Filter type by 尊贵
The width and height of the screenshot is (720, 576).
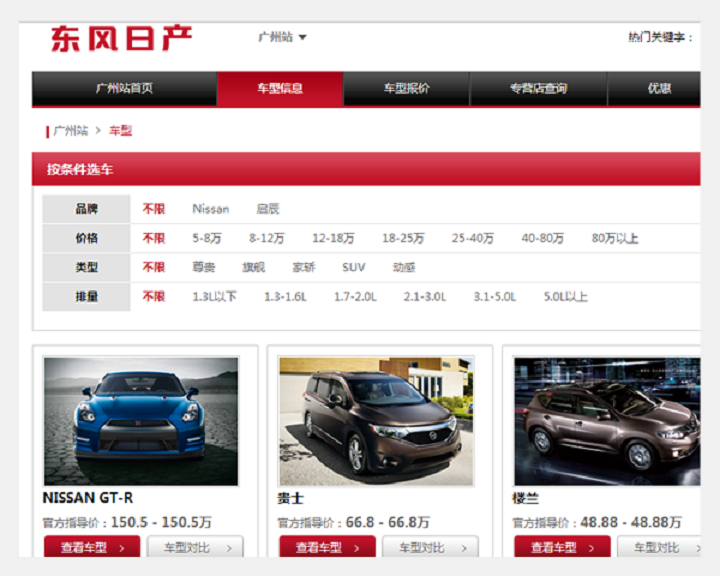pos(203,267)
